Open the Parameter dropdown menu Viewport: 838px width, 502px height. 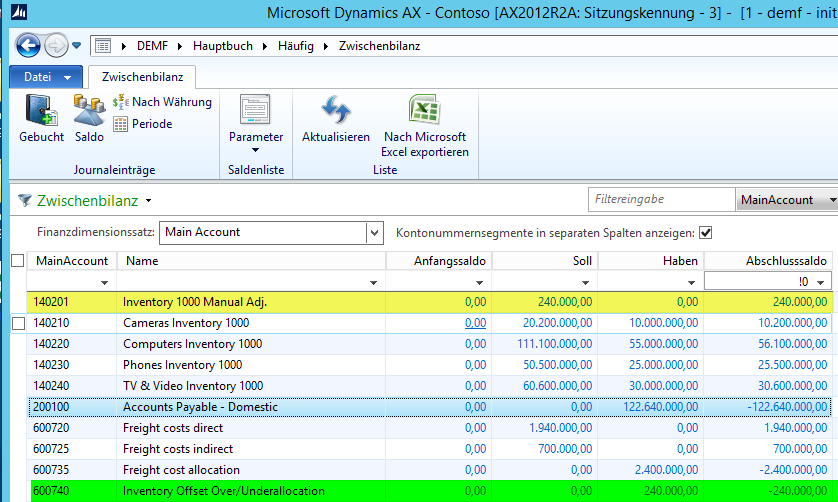click(255, 150)
